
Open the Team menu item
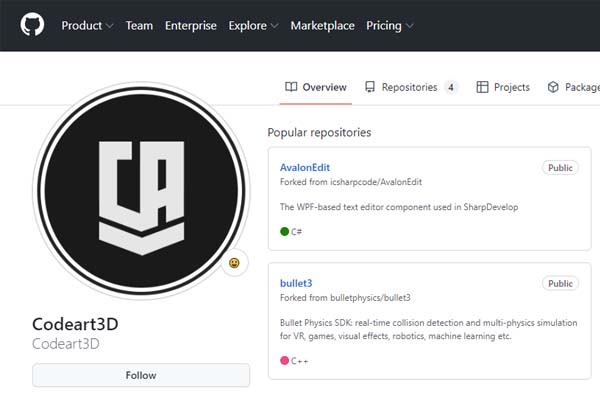coord(139,26)
